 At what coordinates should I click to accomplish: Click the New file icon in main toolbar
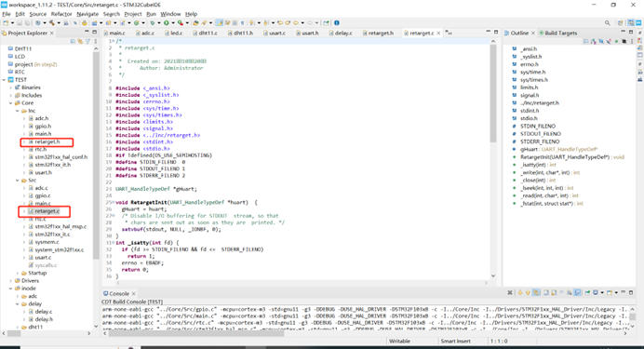pos(6,22)
